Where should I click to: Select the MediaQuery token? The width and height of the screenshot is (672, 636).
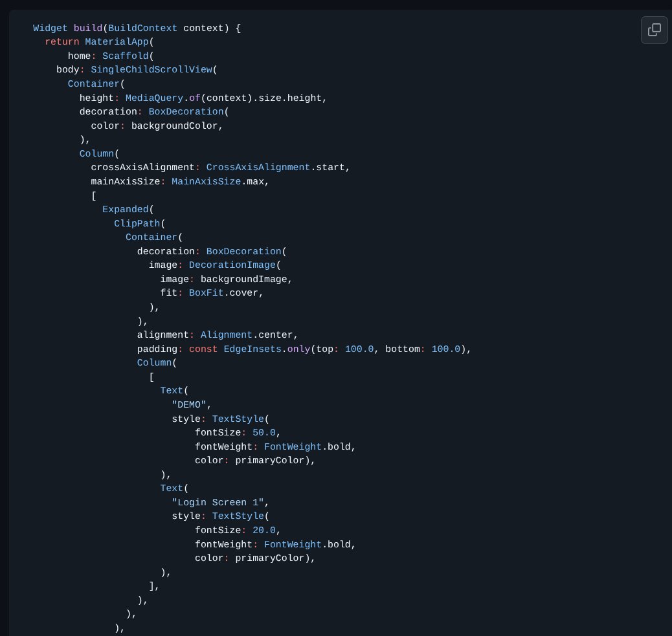[154, 98]
